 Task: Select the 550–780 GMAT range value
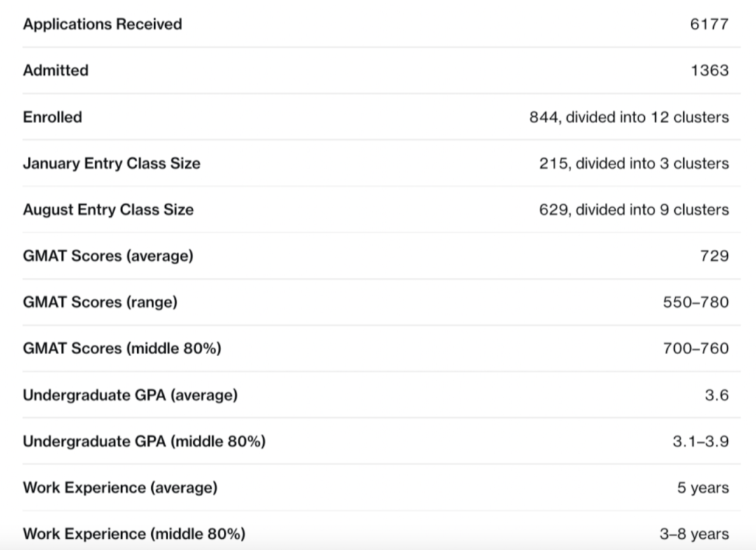pyautogui.click(x=695, y=302)
